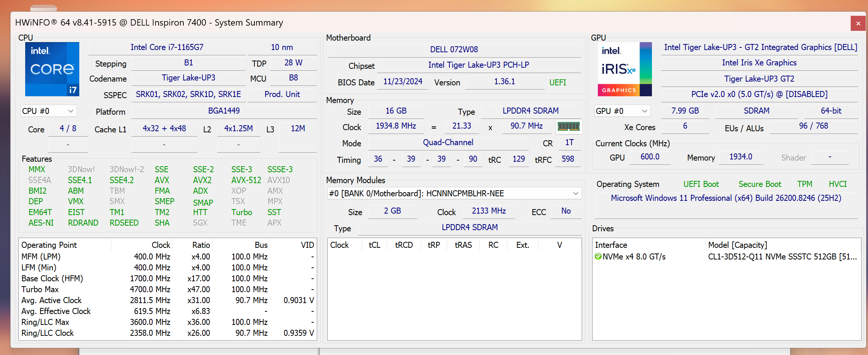868x355 pixels.
Task: Select the Intel Core i7-1165G7 CPU name field
Action: (x=167, y=47)
